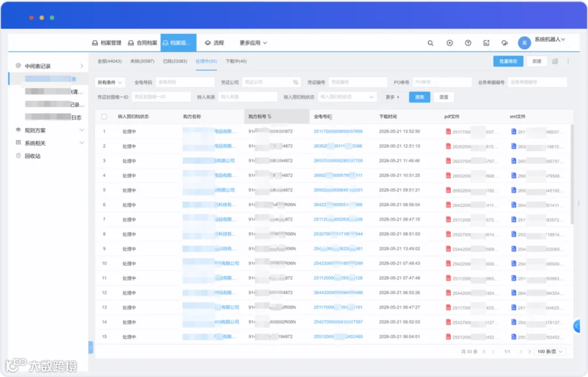The width and height of the screenshot is (588, 377).
Task: Focus the 凭证编号 input field
Action: [x=358, y=82]
